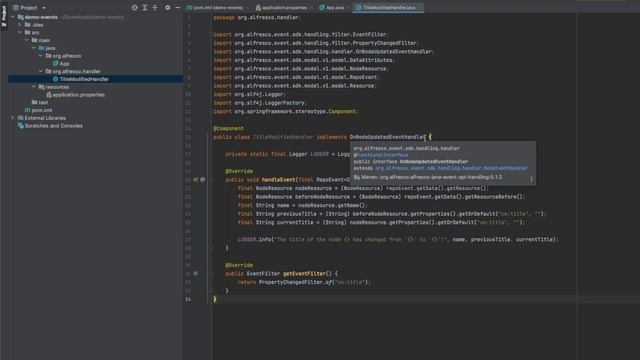Collapse the org.alfresco.handler package
640x360 pixels.
click(41, 71)
